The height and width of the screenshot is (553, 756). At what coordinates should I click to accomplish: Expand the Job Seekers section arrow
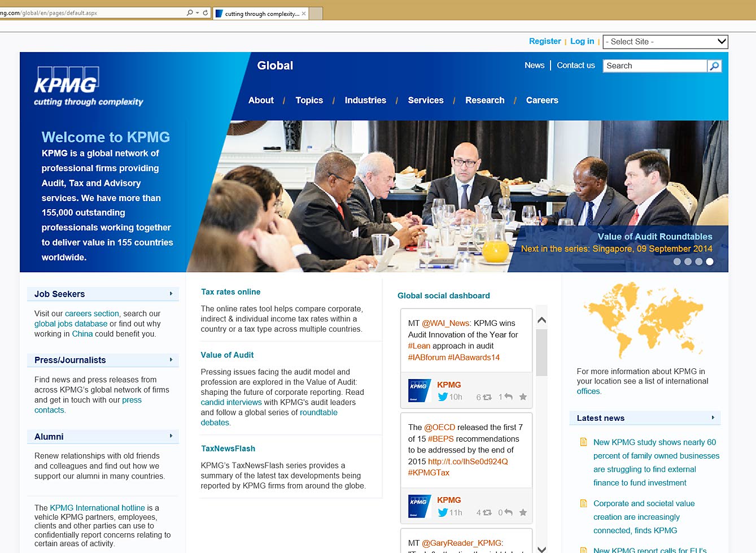click(x=171, y=294)
